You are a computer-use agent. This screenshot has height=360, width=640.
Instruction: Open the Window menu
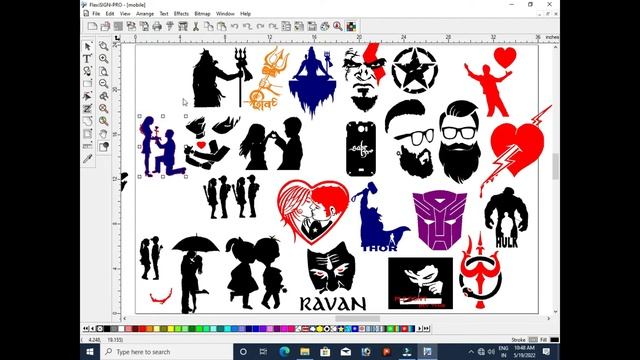pyautogui.click(x=225, y=13)
